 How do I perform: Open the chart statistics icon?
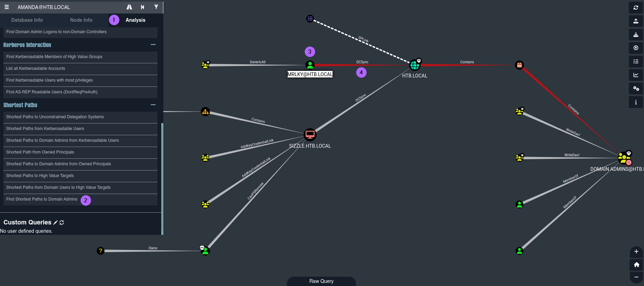click(636, 75)
